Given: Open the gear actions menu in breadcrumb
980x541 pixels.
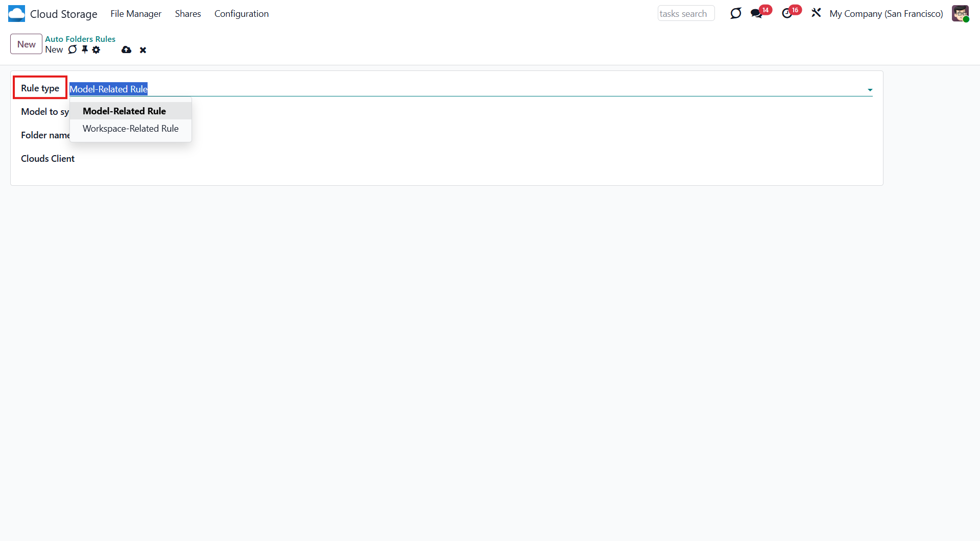Looking at the screenshot, I should coord(96,50).
